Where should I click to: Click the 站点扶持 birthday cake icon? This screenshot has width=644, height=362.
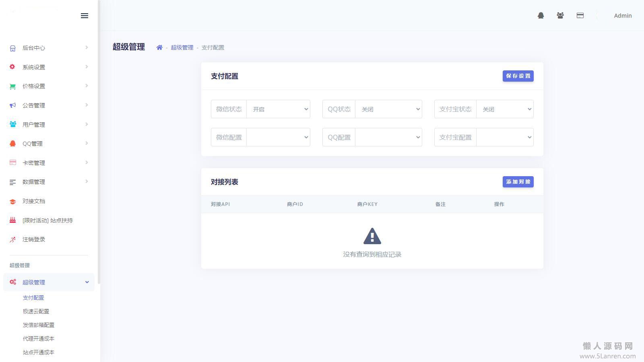pos(13,220)
